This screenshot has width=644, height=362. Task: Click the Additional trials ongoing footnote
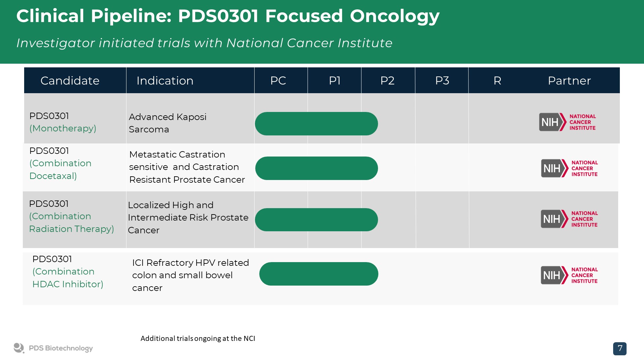(x=198, y=339)
